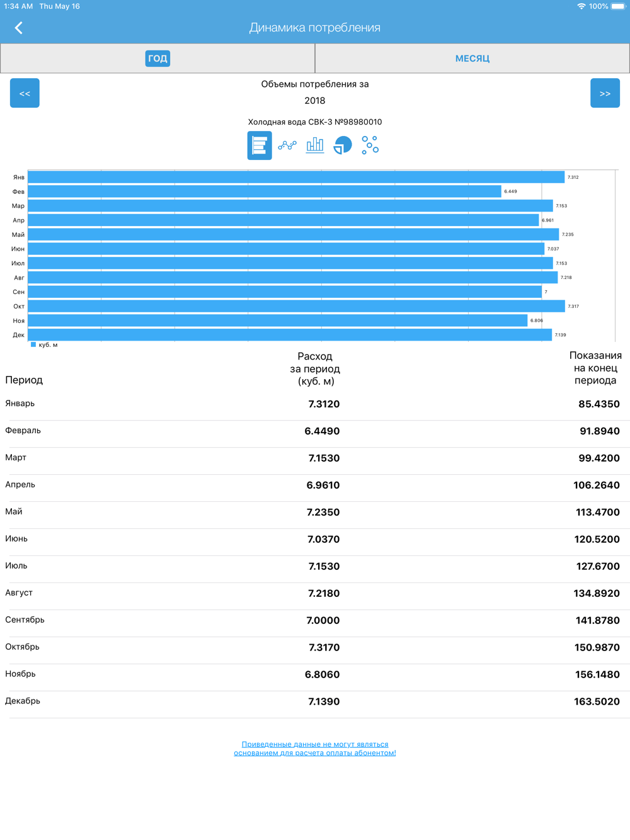
Task: Select the ГОД tab
Action: coord(157,59)
